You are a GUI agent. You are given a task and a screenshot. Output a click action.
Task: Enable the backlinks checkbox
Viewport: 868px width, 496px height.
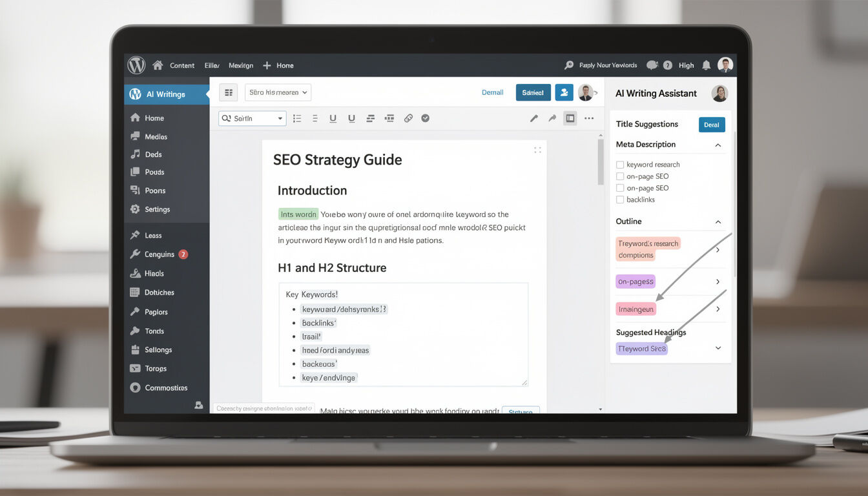pos(620,200)
